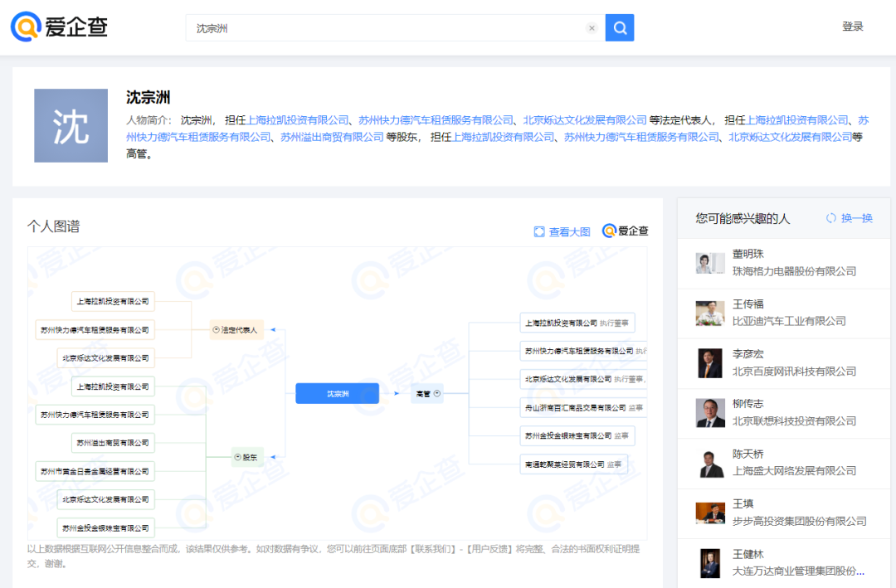896x588 pixels.
Task: Click 北京百度网讯科技有限公司 company text
Action: (x=794, y=372)
